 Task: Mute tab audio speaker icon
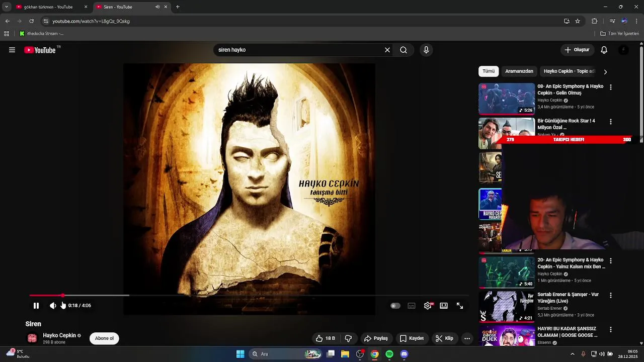157,7
